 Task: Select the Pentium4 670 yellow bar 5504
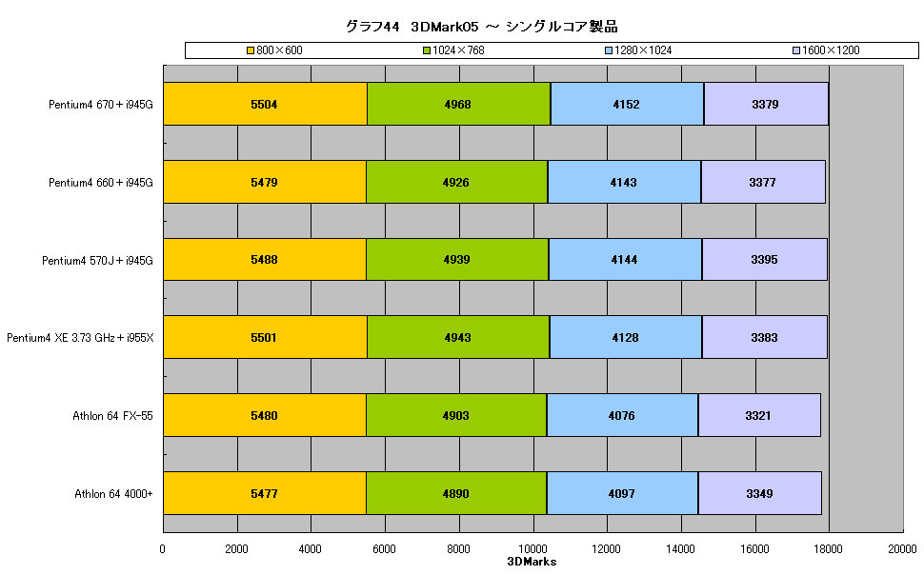pos(265,104)
